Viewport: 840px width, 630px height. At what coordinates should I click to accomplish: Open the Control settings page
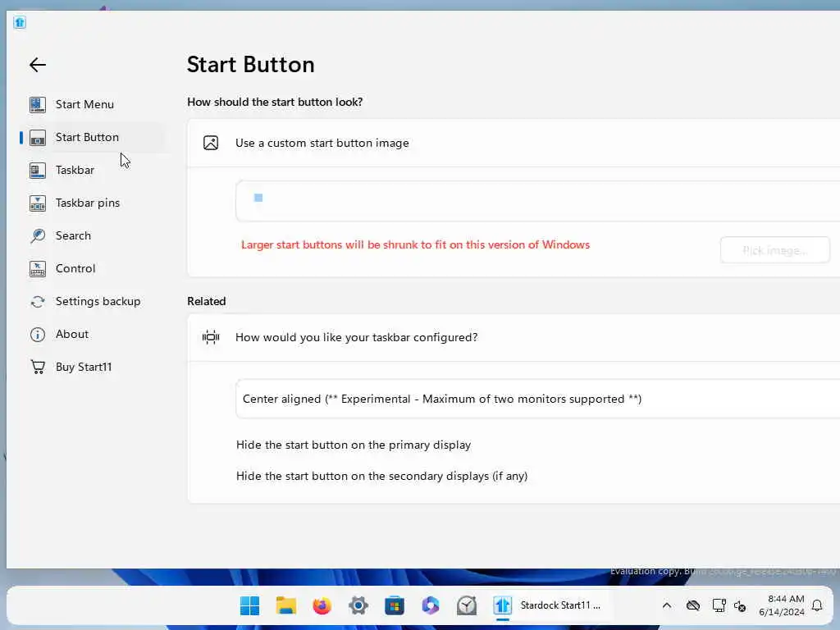coord(94,268)
